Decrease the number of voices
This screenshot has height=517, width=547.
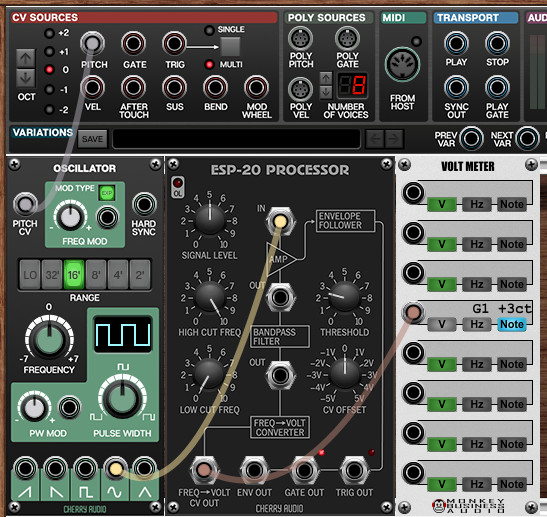click(326, 92)
